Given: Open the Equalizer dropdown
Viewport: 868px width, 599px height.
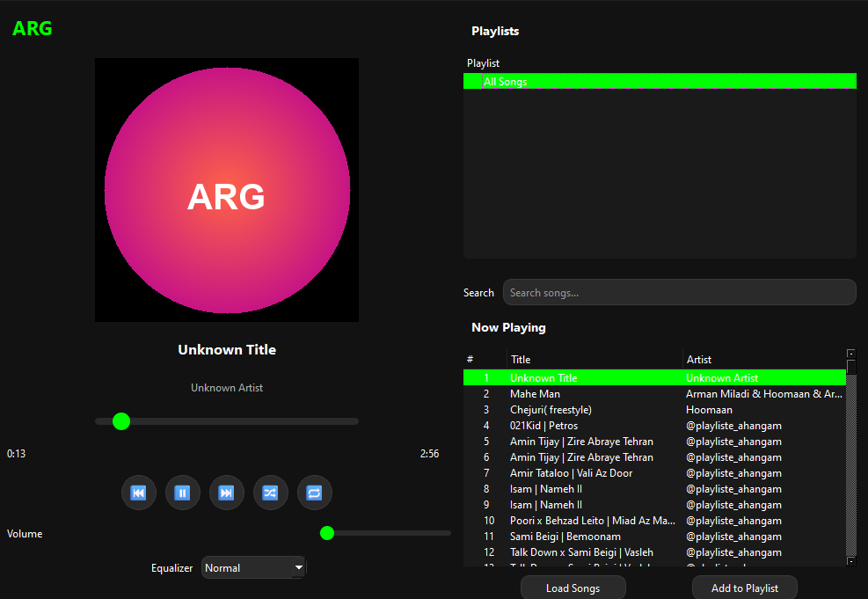Looking at the screenshot, I should coord(253,568).
